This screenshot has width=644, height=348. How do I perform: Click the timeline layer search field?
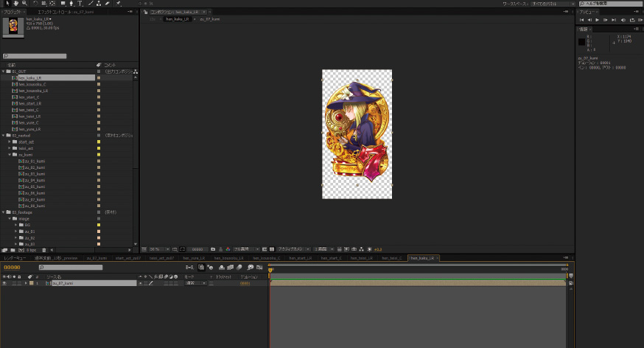(x=71, y=267)
